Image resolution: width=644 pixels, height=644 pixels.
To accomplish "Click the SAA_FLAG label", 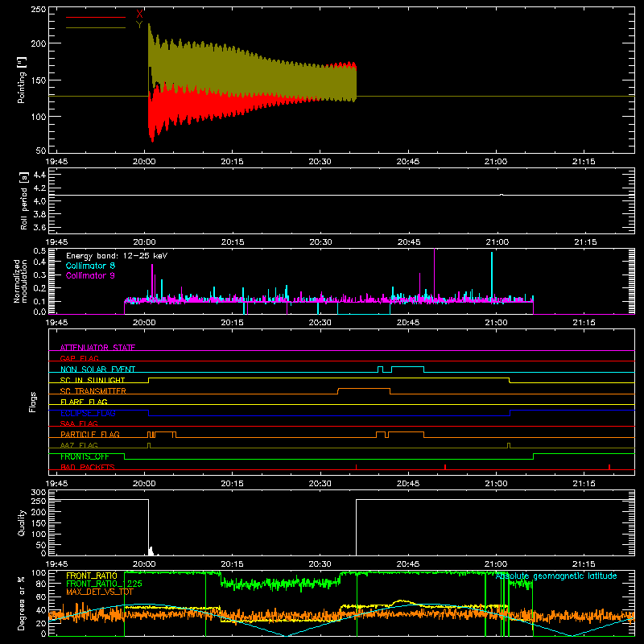I will tap(79, 423).
